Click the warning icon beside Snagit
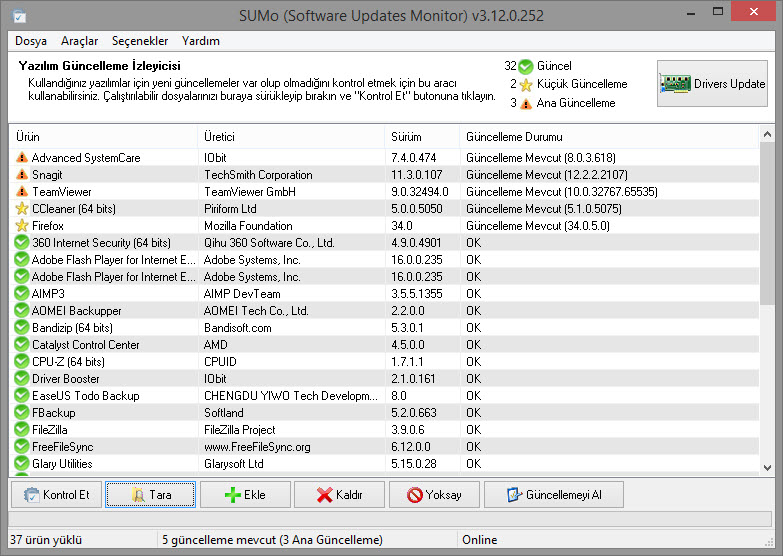The width and height of the screenshot is (783, 556). 21,174
